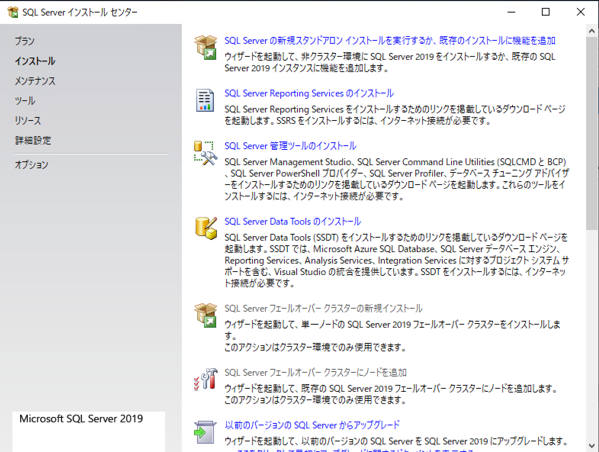Click the add cluster node tools icon

pos(206,379)
